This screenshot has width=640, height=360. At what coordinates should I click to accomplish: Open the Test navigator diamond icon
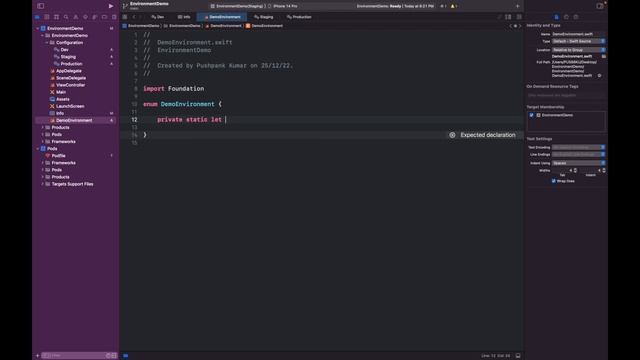pos(85,17)
